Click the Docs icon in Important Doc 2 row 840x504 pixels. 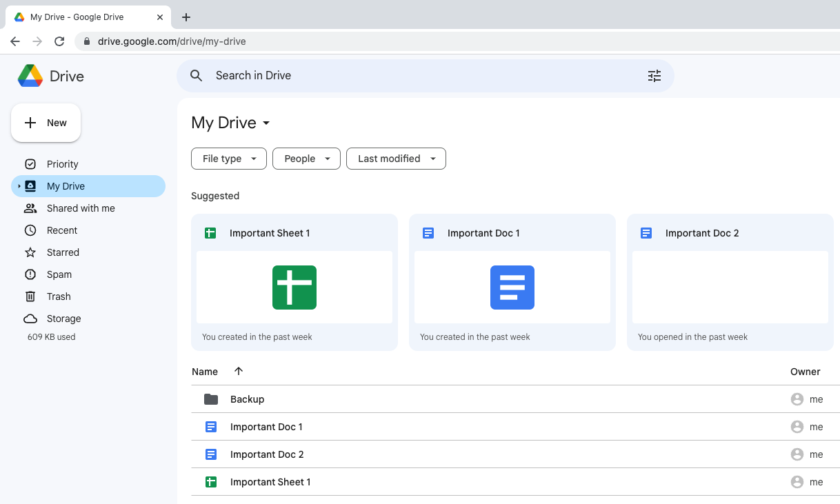pyautogui.click(x=211, y=454)
